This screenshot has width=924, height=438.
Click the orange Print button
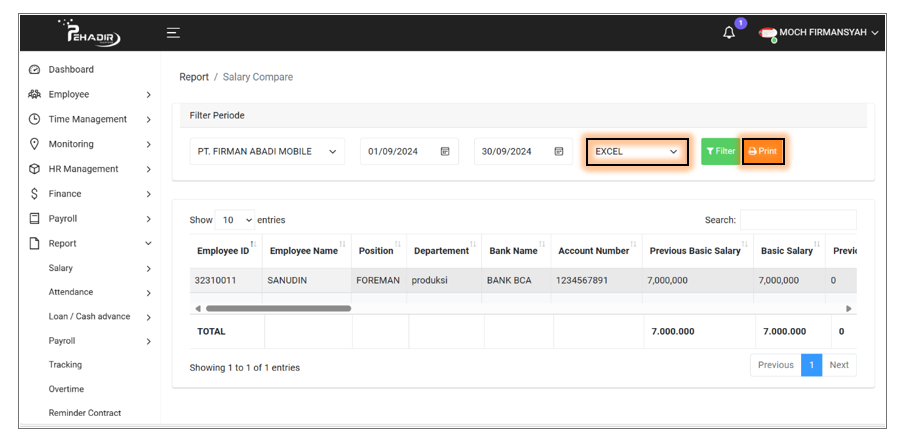click(762, 152)
